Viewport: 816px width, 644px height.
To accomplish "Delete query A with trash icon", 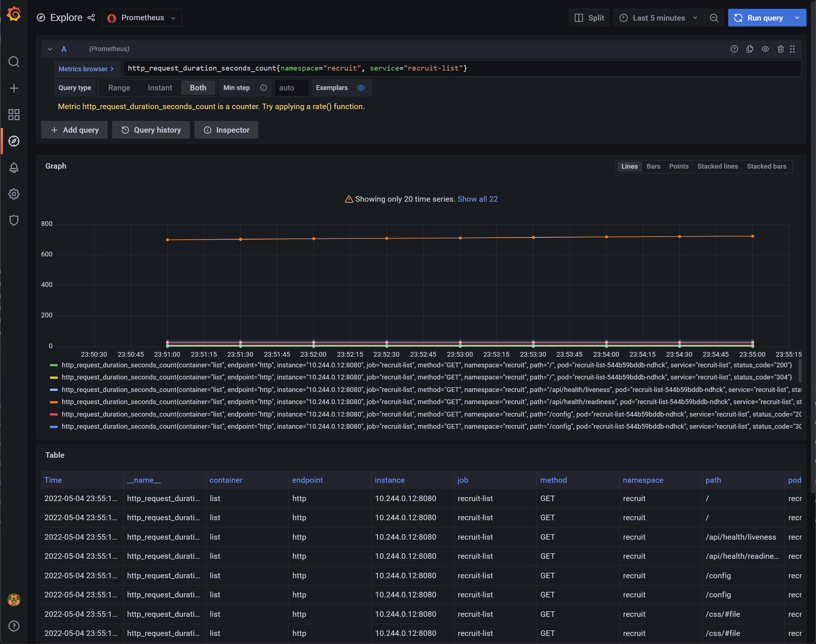I will [x=781, y=49].
